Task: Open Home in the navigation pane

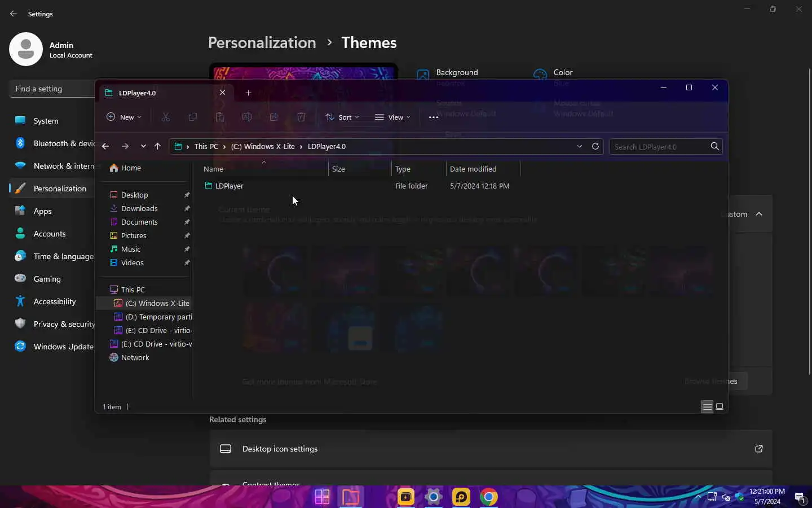Action: [x=125, y=168]
